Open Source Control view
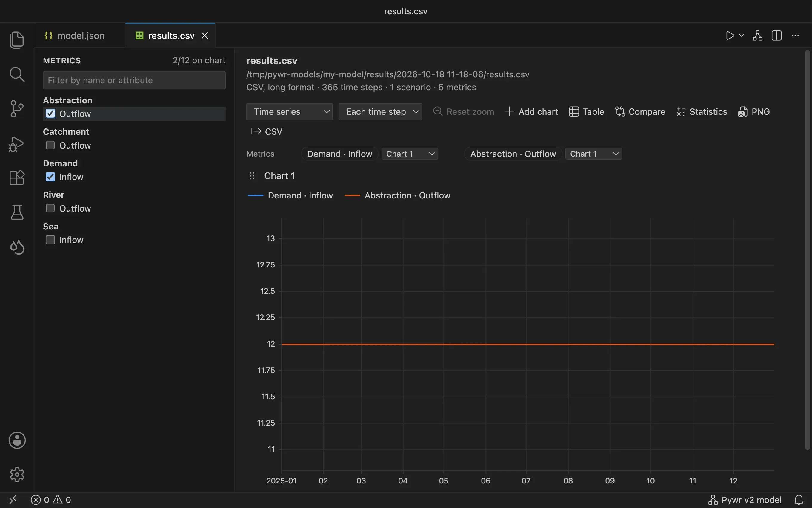The image size is (812, 508). [17, 109]
